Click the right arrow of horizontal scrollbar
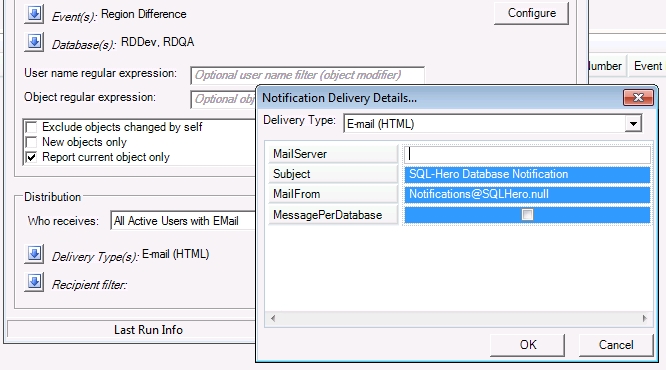This screenshot has width=666, height=370. 645,318
